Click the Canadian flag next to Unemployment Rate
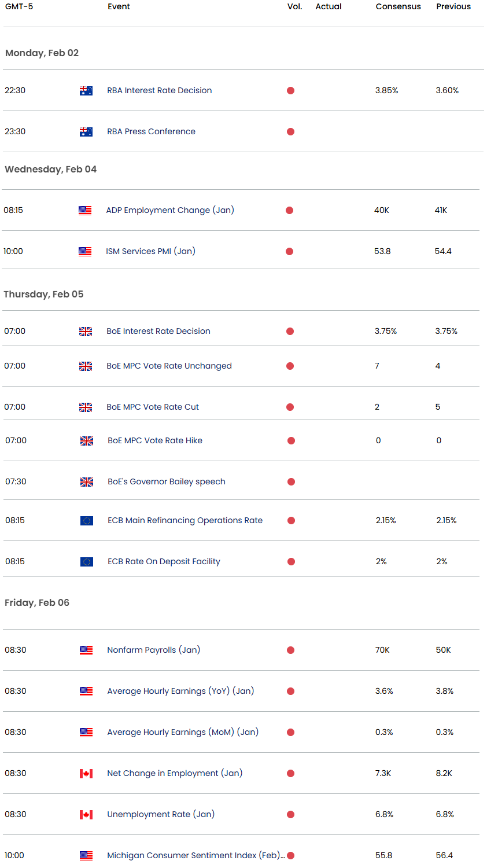487x868 pixels. pos(86,814)
